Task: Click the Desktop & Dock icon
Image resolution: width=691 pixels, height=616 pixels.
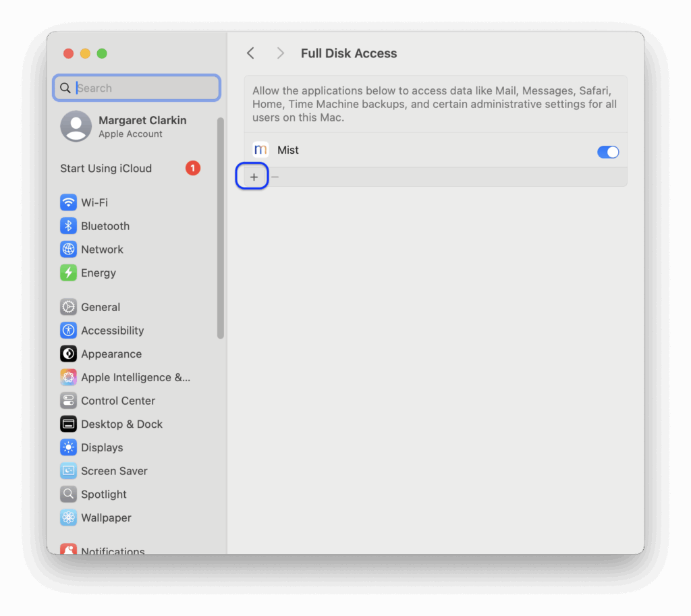Action: (x=68, y=424)
